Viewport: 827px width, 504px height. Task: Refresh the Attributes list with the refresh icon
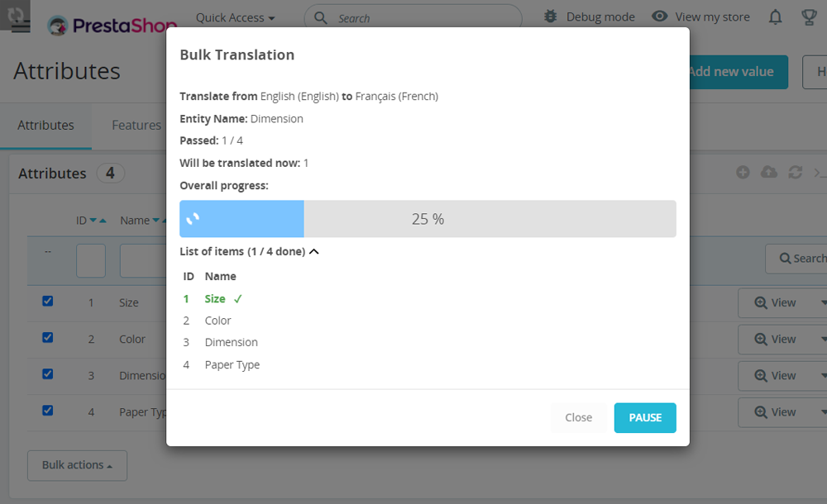tap(796, 172)
